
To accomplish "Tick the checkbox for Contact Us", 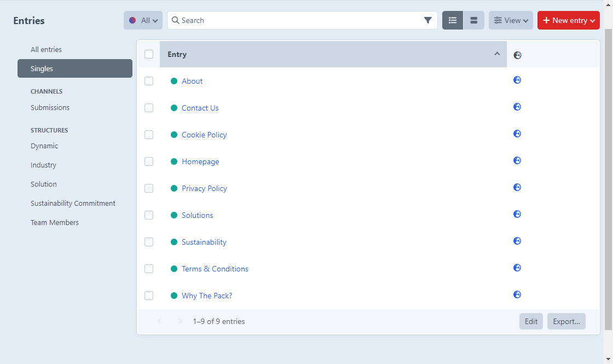I will 149,108.
